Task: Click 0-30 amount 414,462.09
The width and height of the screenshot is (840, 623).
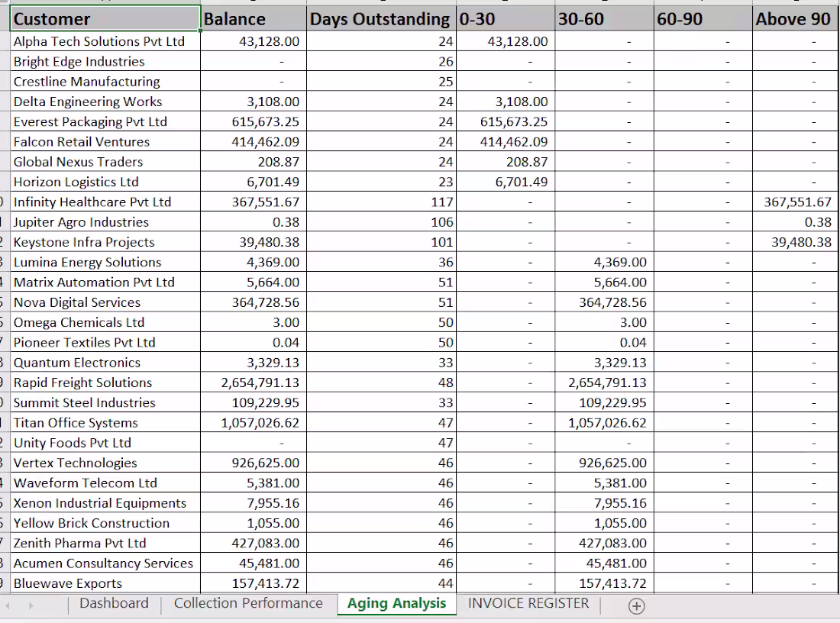Action: (x=506, y=142)
